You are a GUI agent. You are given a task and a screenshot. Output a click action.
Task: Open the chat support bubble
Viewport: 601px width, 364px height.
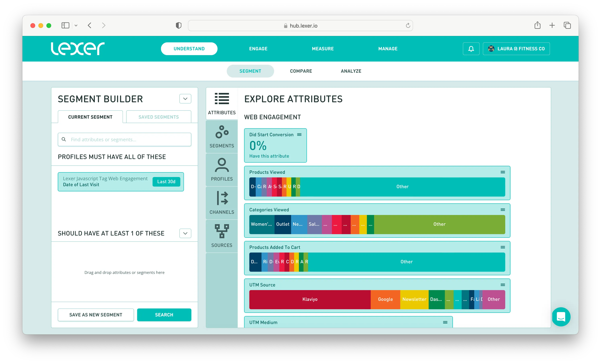tap(561, 317)
